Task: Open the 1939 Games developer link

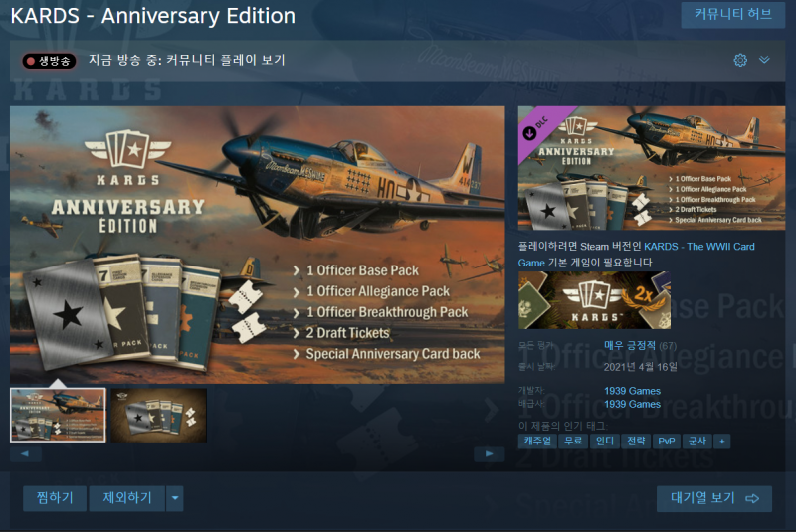Action: click(x=632, y=391)
